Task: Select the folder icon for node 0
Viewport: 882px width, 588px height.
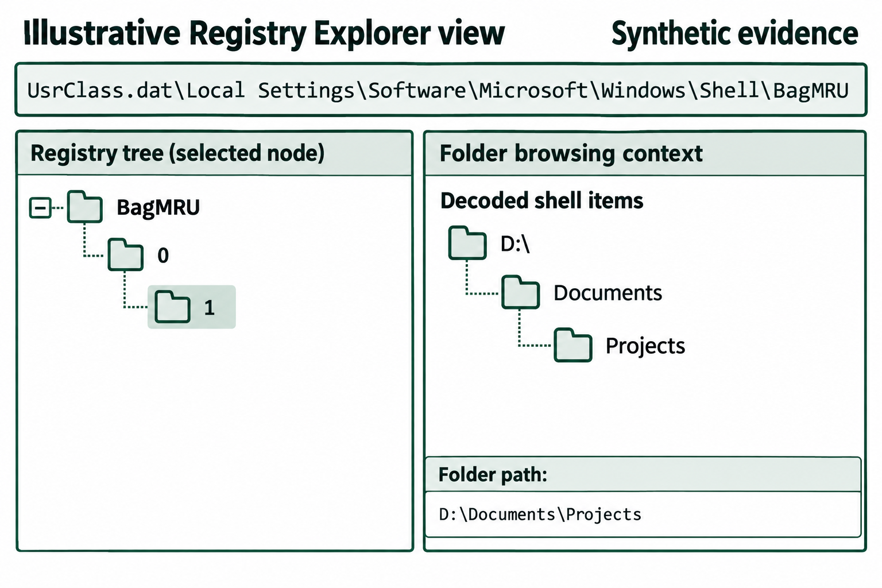Action: [x=126, y=254]
